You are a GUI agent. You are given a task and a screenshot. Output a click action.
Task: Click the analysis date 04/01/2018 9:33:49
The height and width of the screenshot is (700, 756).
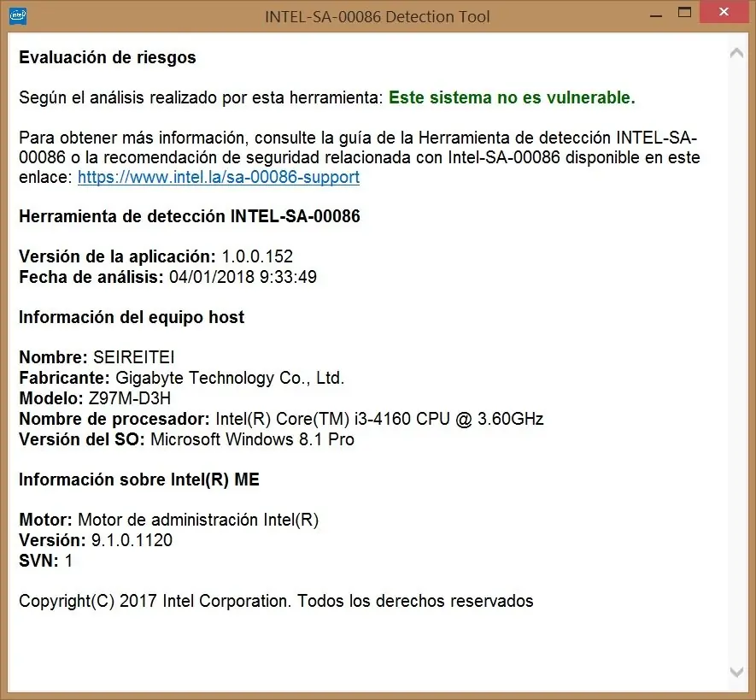(243, 277)
